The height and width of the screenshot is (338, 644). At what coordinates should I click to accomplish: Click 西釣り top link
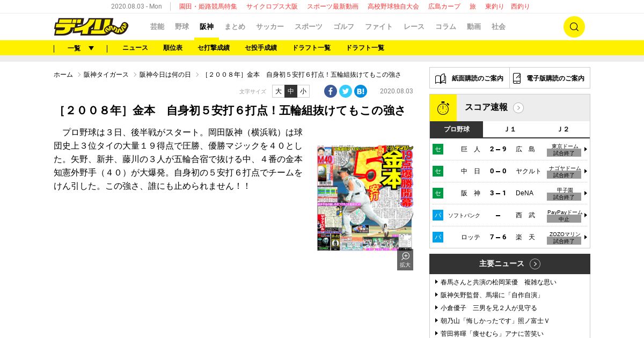[x=520, y=6]
